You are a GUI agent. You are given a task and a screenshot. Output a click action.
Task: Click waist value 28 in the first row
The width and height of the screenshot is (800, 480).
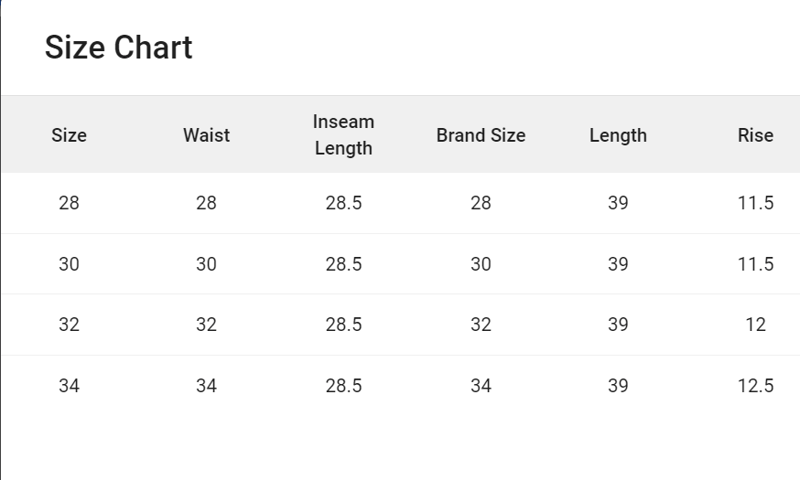coord(206,203)
